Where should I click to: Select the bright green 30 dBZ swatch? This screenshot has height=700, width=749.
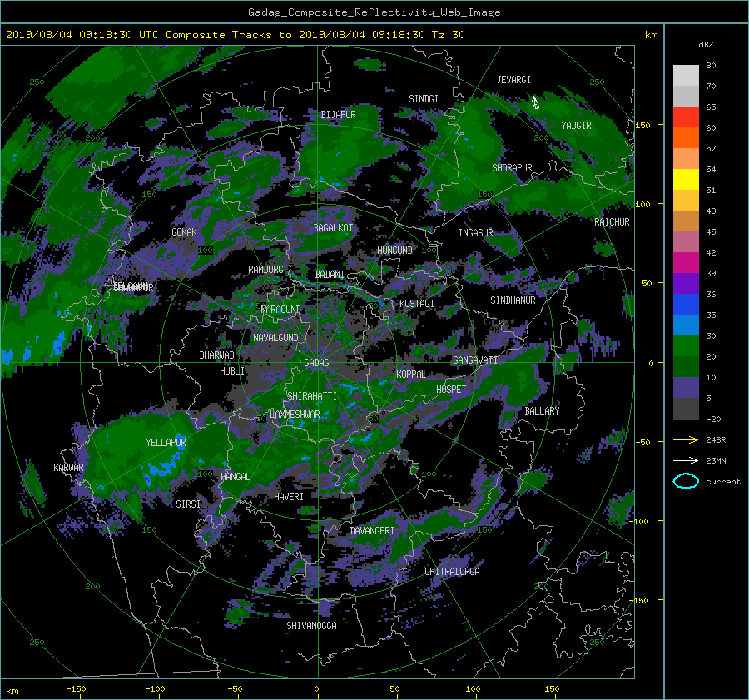pyautogui.click(x=686, y=346)
